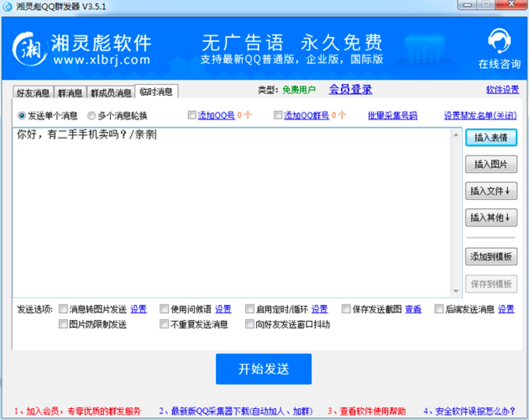The width and height of the screenshot is (529, 420).
Task: Click the 在线咨询 headset icon
Action: click(499, 41)
